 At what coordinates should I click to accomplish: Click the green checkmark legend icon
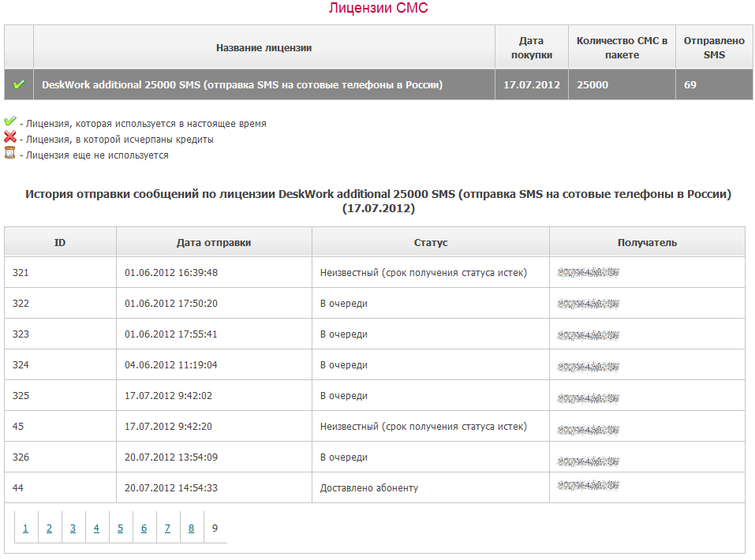[10, 122]
